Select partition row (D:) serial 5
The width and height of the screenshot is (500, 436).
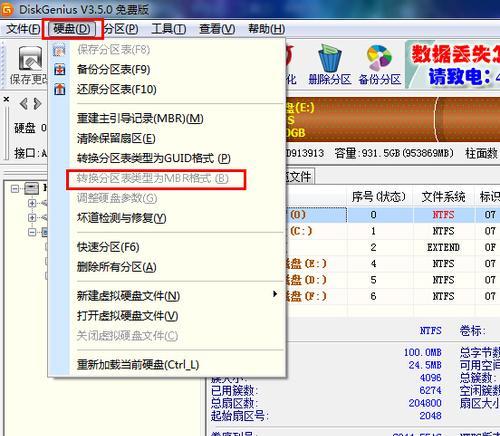(x=393, y=280)
